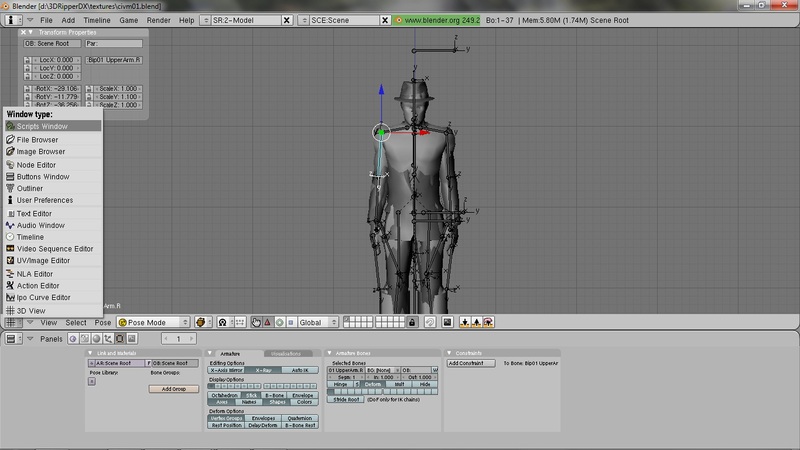Click the Segm: 1 number field
This screenshot has width=800, height=450.
point(346,377)
